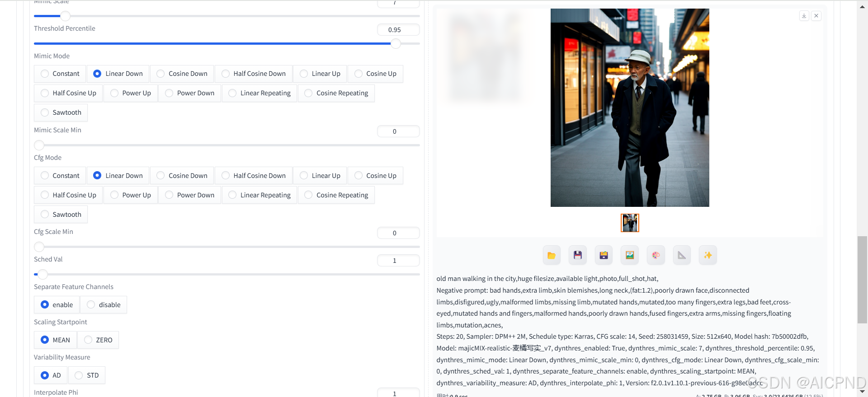Choose Power Down in Mimic Mode

[x=190, y=93]
